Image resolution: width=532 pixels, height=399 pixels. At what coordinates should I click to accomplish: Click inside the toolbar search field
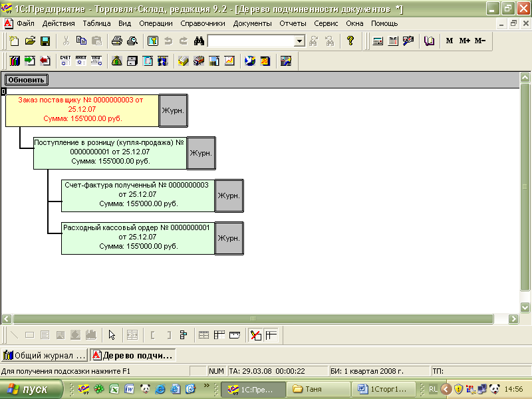(x=251, y=41)
